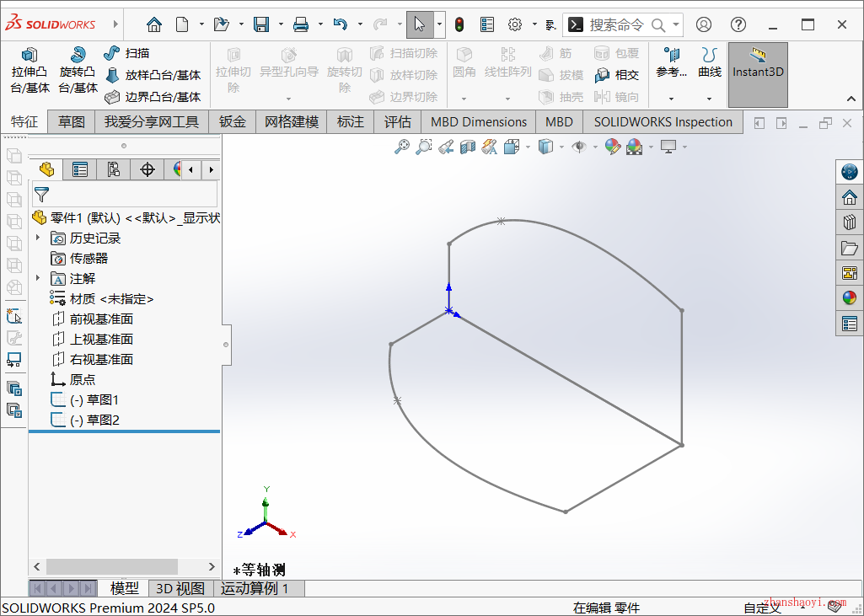This screenshot has width=864, height=616.
Task: Open the SOLIDWORKS logo menu arrow
Action: 115,24
